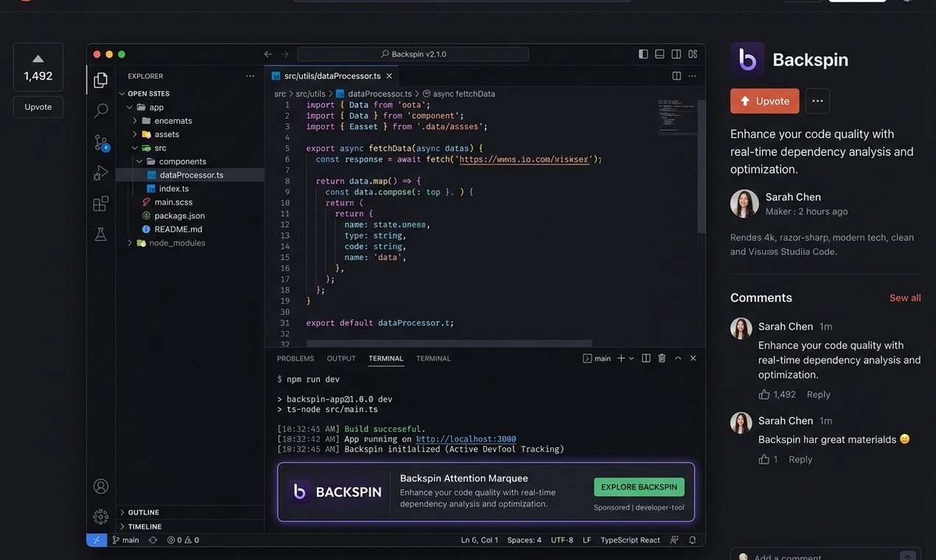Image resolution: width=936 pixels, height=560 pixels.
Task: Select the src/utils/dataProcessor.ts editor tab
Action: (332, 76)
